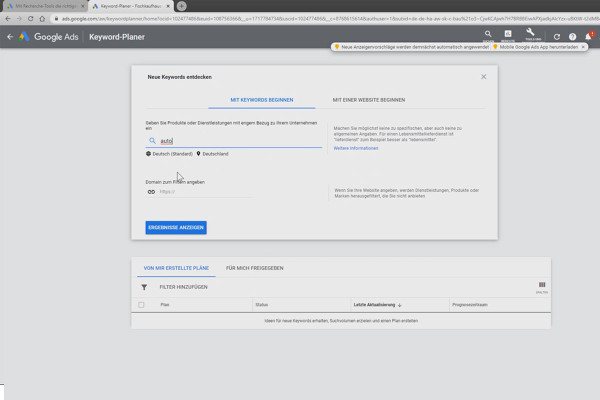Click the browser home button

(42, 18)
